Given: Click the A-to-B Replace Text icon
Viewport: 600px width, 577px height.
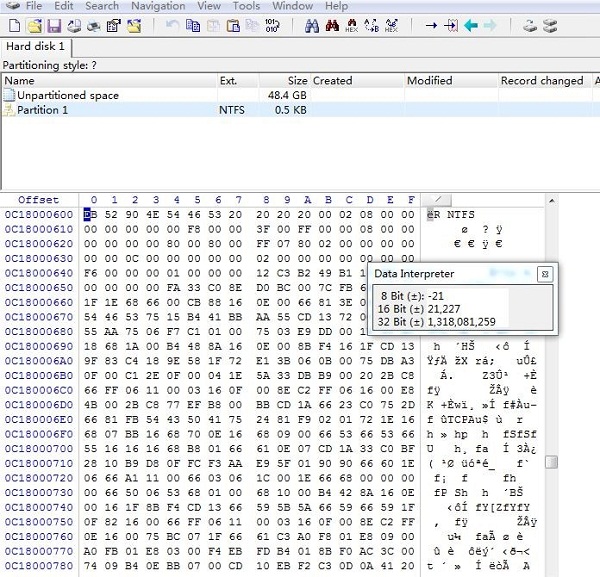Looking at the screenshot, I should coord(372,26).
